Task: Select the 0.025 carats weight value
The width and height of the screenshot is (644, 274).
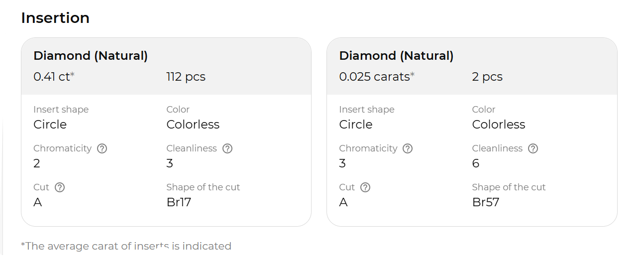Action: tap(374, 77)
